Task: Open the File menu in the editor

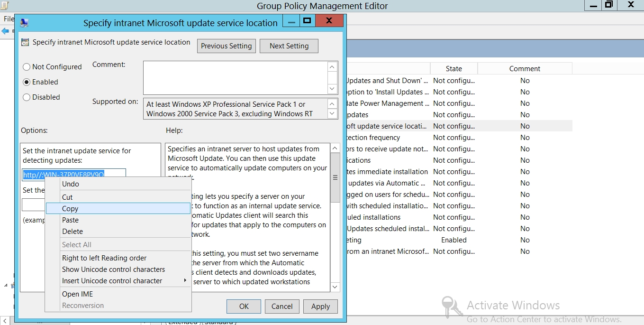Action: coord(9,19)
